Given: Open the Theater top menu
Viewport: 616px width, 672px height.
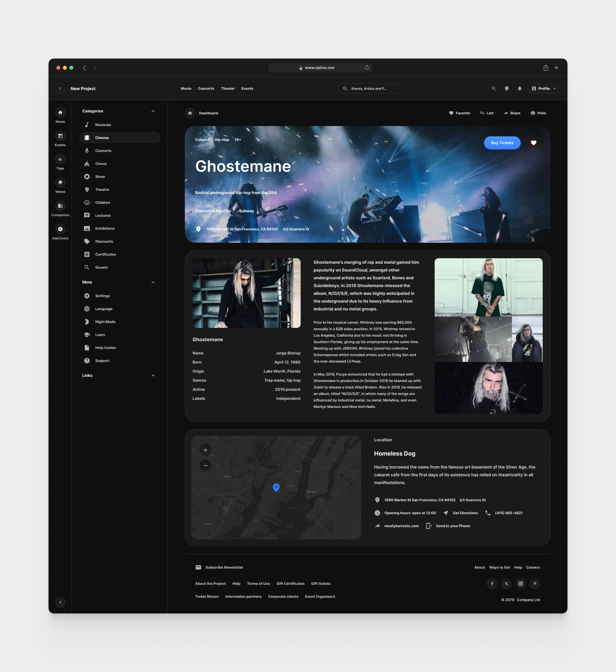Looking at the screenshot, I should [228, 89].
